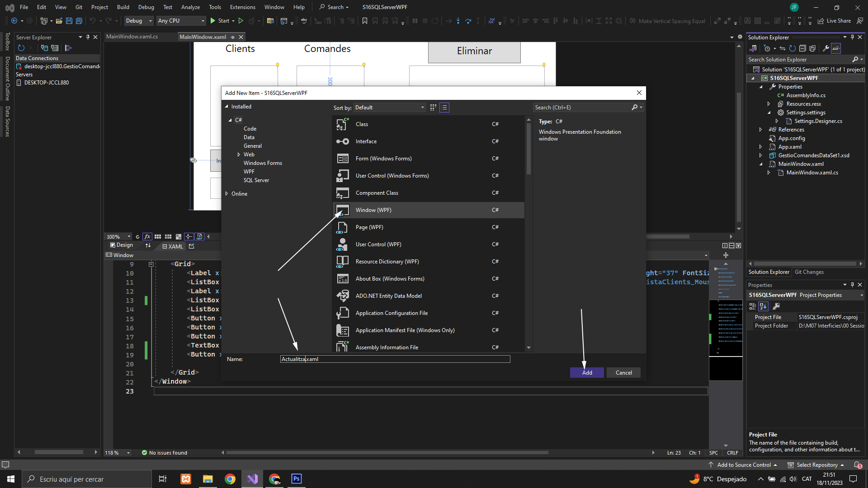Open Visual Studio from the Windows taskbar
Image resolution: width=868 pixels, height=488 pixels.
click(x=252, y=479)
